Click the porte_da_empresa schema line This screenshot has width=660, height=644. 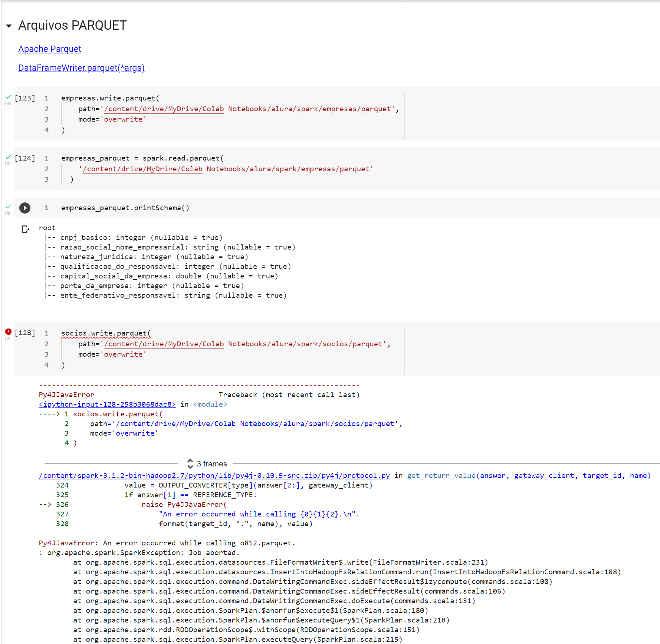(144, 286)
